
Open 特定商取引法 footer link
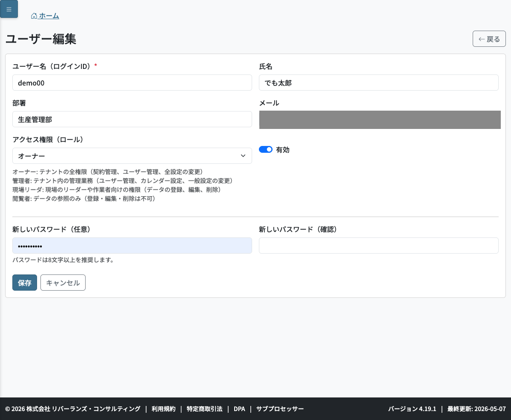point(204,409)
